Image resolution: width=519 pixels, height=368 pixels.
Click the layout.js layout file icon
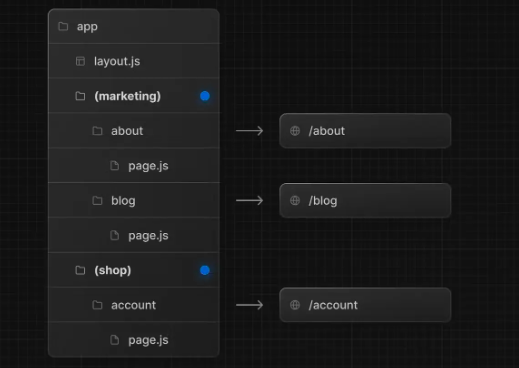[x=80, y=61]
